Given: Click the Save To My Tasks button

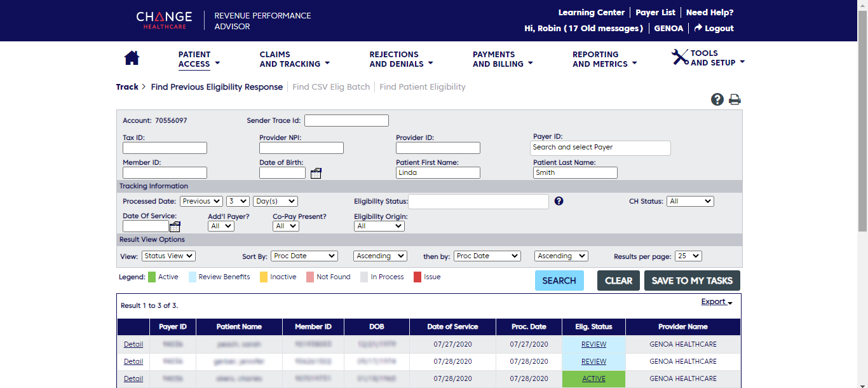Looking at the screenshot, I should (x=691, y=281).
